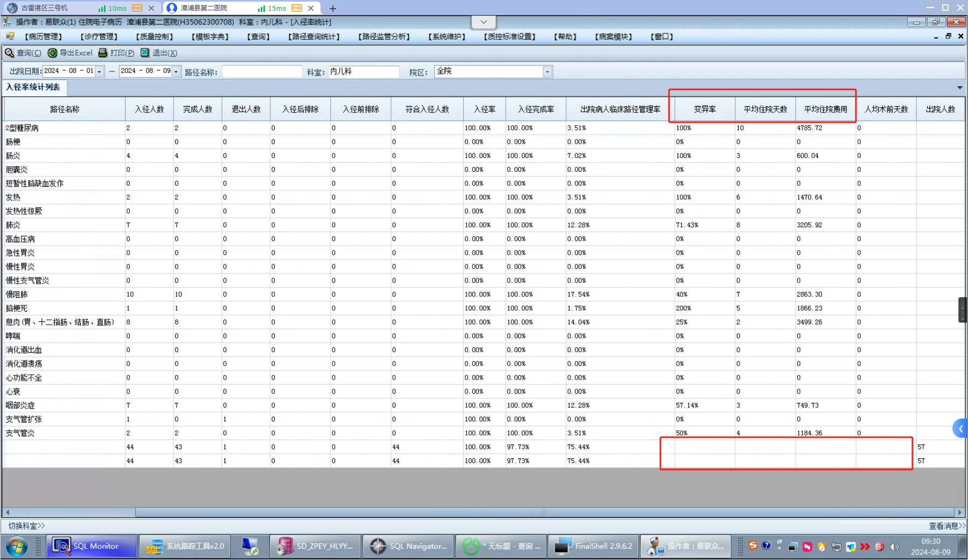Open the 路径查询统计 menu
968x560 pixels.
tap(314, 37)
